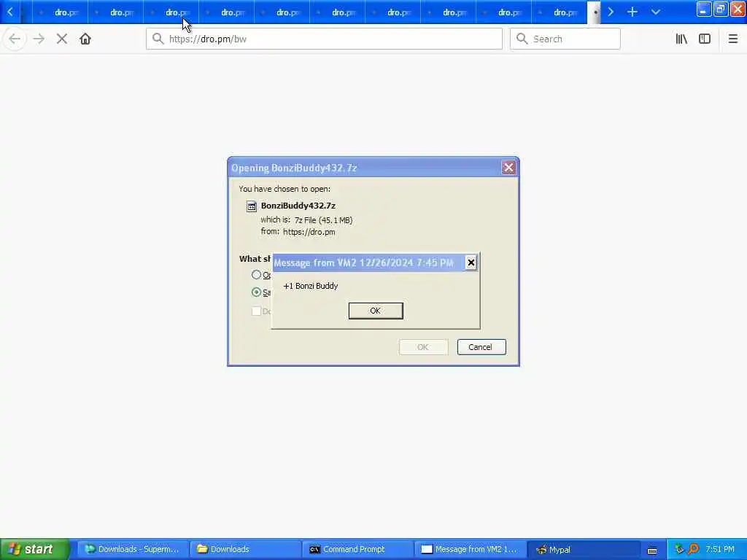Focus the address bar showing https://dro.pm/bw

(324, 39)
